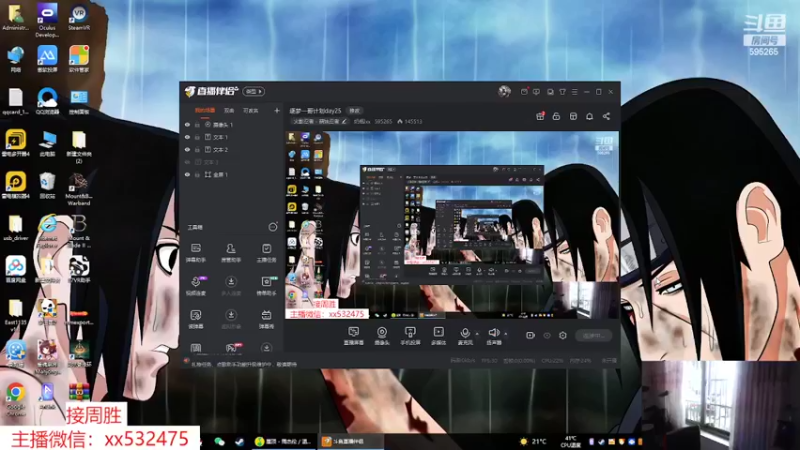Open the hamburger menu in title bar
The height and width of the screenshot is (450, 800).
click(x=574, y=92)
